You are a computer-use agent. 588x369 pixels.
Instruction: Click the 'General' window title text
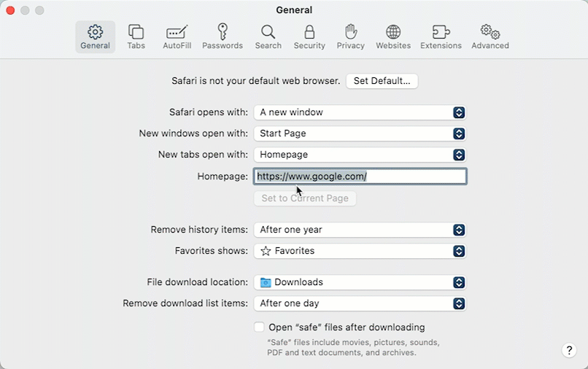pos(294,10)
